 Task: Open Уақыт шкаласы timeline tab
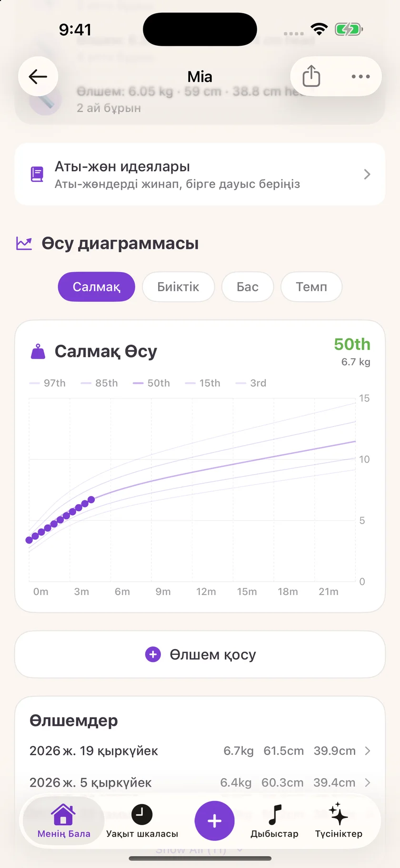tap(142, 821)
